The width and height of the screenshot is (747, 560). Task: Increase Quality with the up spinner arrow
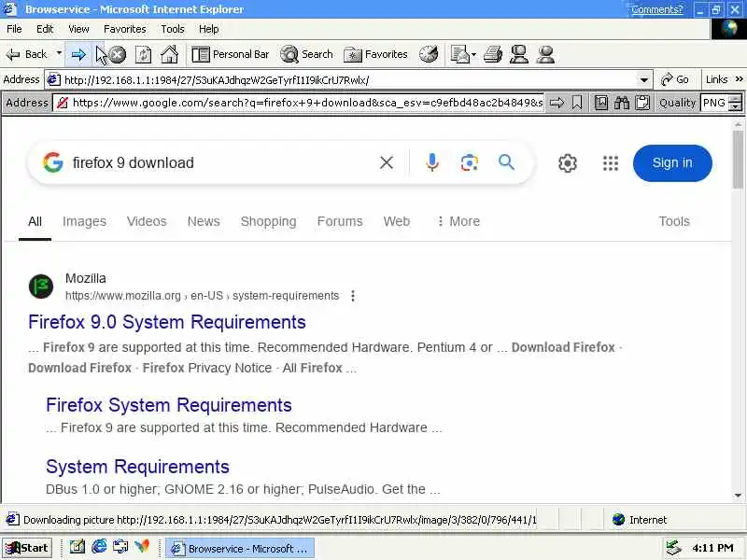pyautogui.click(x=736, y=99)
